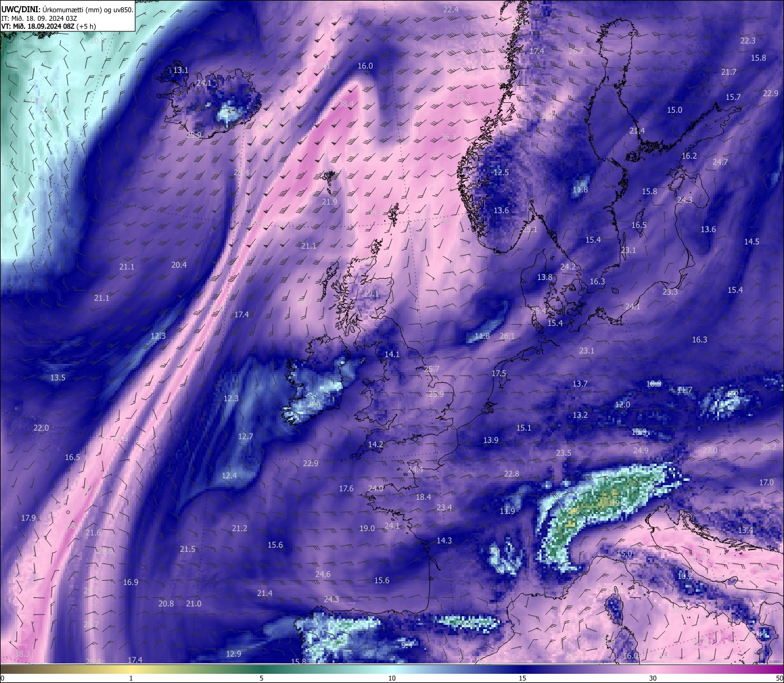Viewport: 784px width, 683px height.
Task: Select the 16.9 value label
Action: [130, 583]
